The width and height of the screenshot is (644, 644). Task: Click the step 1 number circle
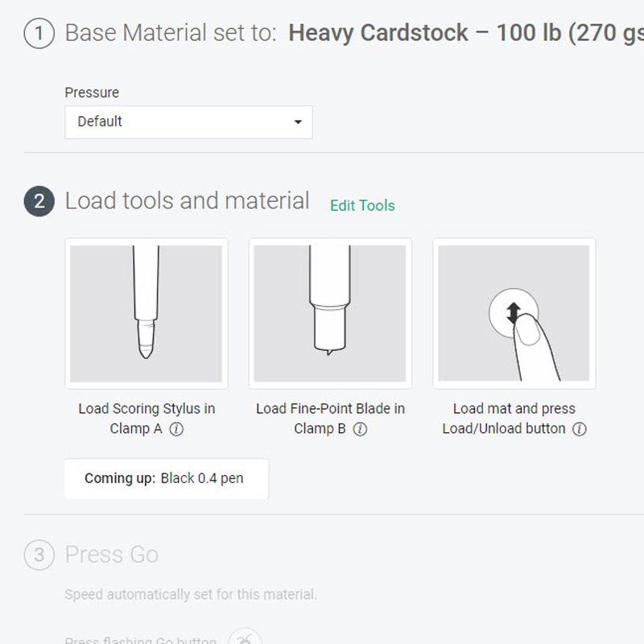(x=39, y=35)
